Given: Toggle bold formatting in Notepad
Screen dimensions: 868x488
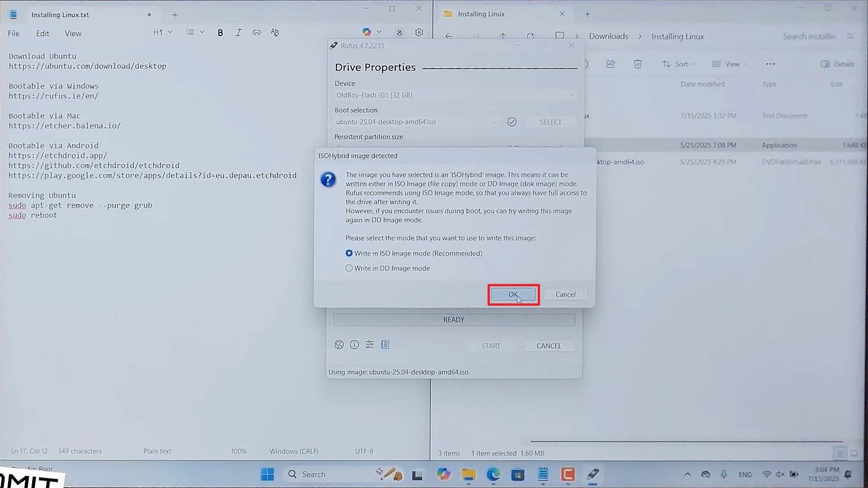Looking at the screenshot, I should [220, 33].
